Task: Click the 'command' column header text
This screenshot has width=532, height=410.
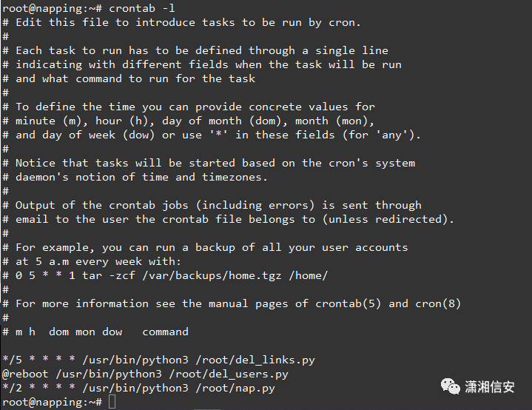Action: pyautogui.click(x=165, y=332)
